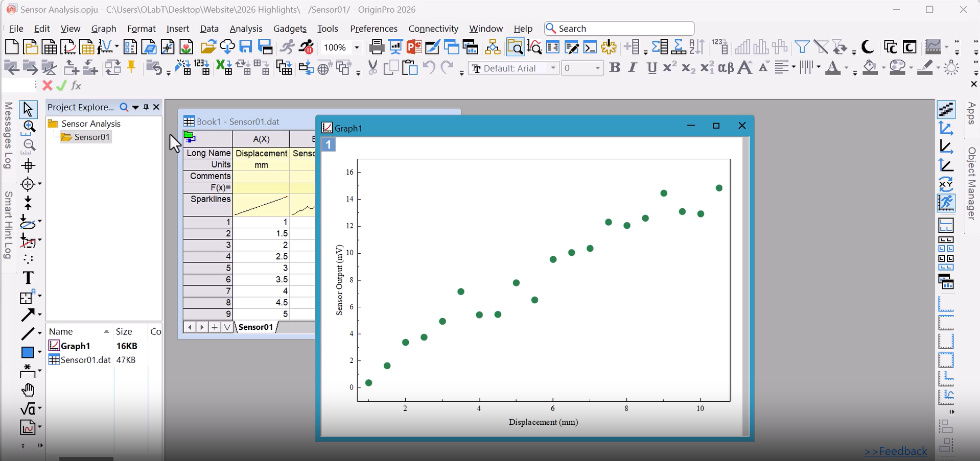Click the Print icon in toolbar
Viewport: 980px width, 461px height.
pos(377,47)
